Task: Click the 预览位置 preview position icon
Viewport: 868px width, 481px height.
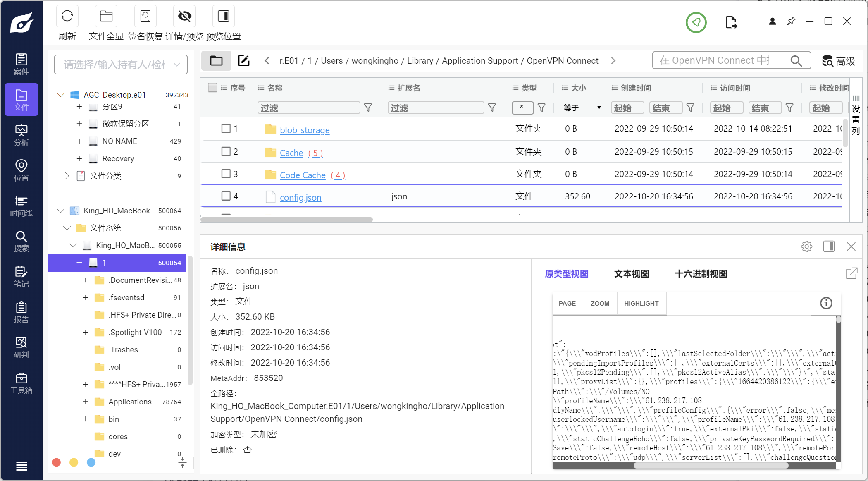Action: 224,16
